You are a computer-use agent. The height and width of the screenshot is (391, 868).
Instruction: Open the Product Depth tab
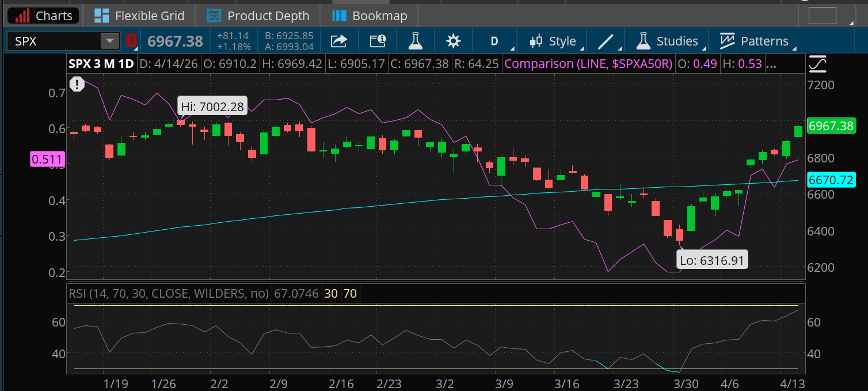258,15
